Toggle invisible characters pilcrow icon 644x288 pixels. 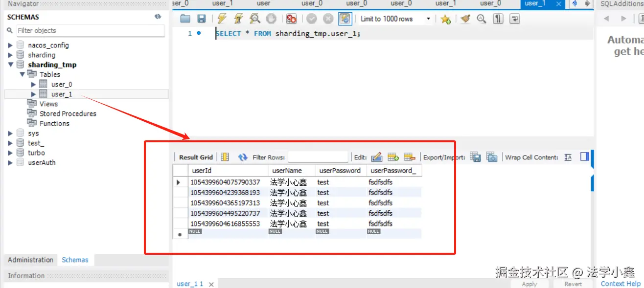coord(498,19)
